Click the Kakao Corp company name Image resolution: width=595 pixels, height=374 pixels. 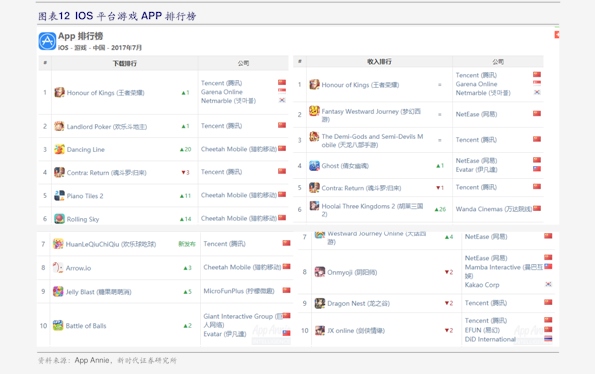click(482, 285)
